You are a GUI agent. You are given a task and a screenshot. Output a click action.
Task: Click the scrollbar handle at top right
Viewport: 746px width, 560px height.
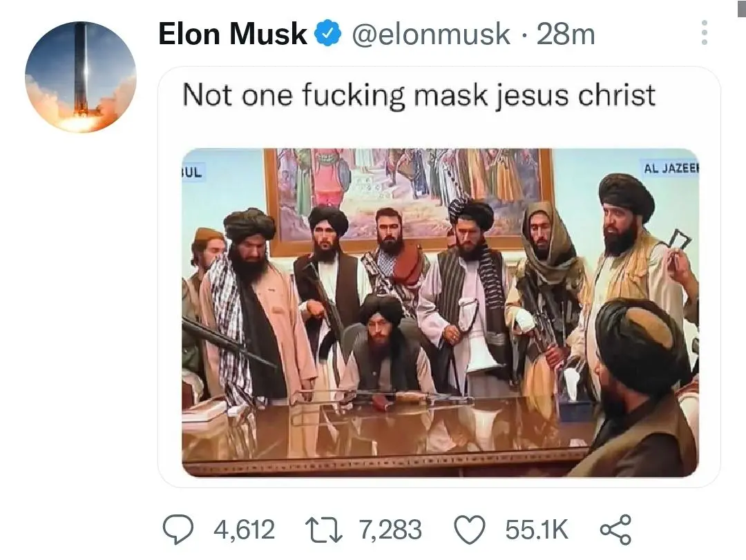coord(742,6)
